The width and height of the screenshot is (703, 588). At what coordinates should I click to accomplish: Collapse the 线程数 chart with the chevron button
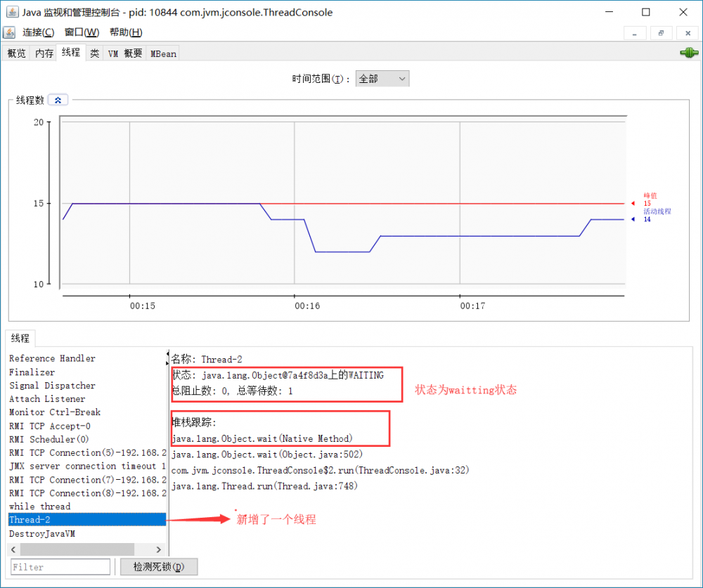[x=57, y=99]
